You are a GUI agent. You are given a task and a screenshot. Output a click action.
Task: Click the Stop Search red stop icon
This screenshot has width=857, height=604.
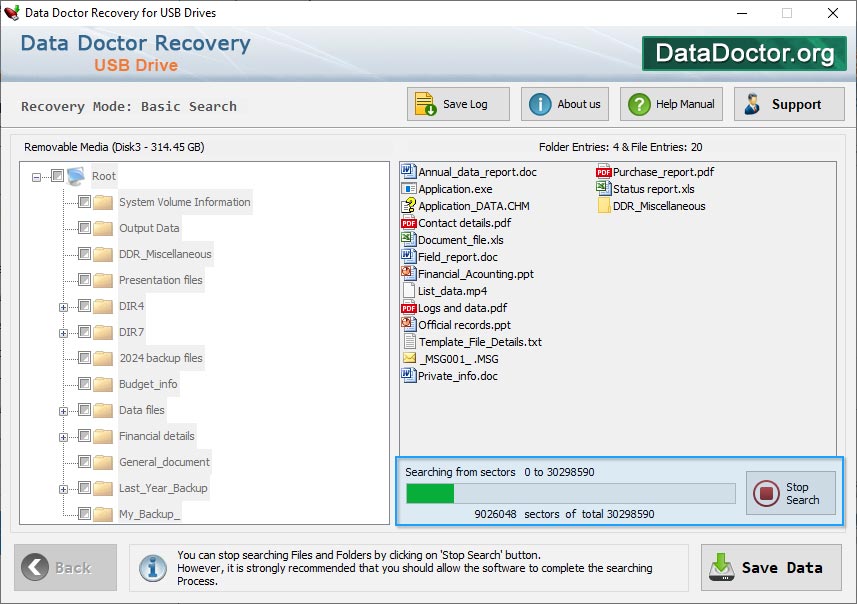click(x=766, y=493)
